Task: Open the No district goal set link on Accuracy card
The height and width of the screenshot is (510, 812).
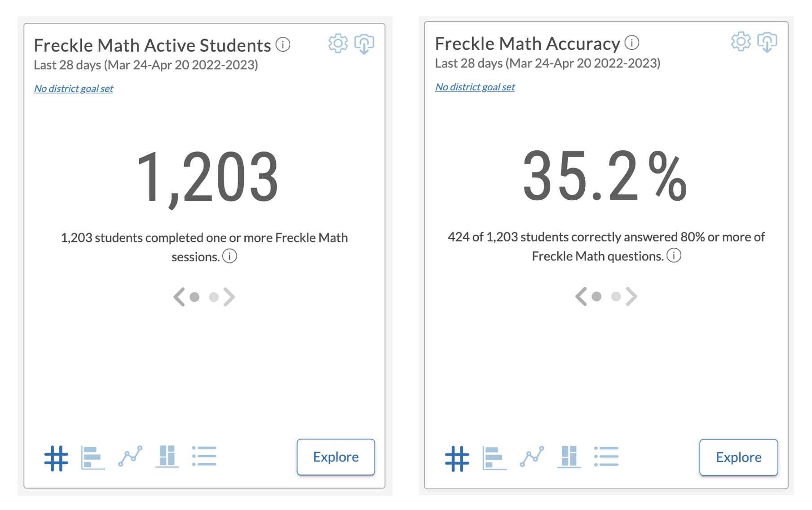Action: point(475,86)
